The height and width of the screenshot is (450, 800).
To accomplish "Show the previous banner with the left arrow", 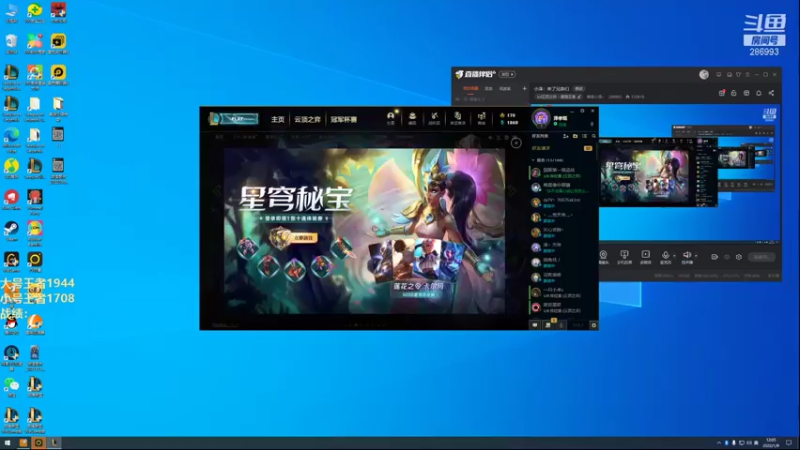I will (218, 190).
